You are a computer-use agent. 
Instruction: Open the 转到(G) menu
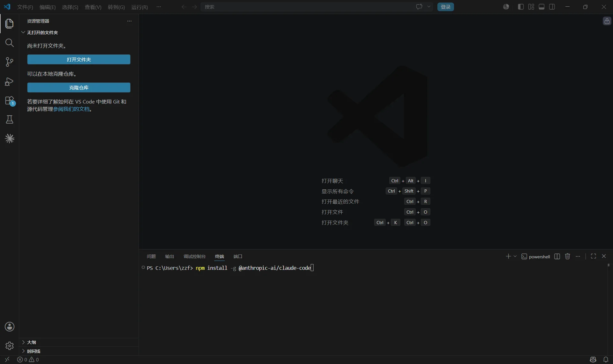[x=116, y=7]
